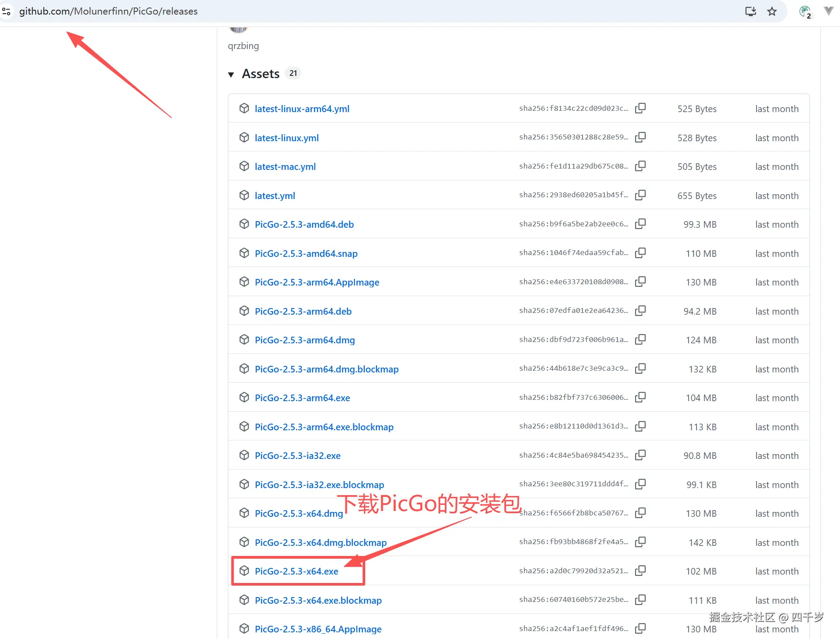Copy SHA256 hash for PicGo-2.5.3-amd64.deb
840x639 pixels.
pos(640,224)
